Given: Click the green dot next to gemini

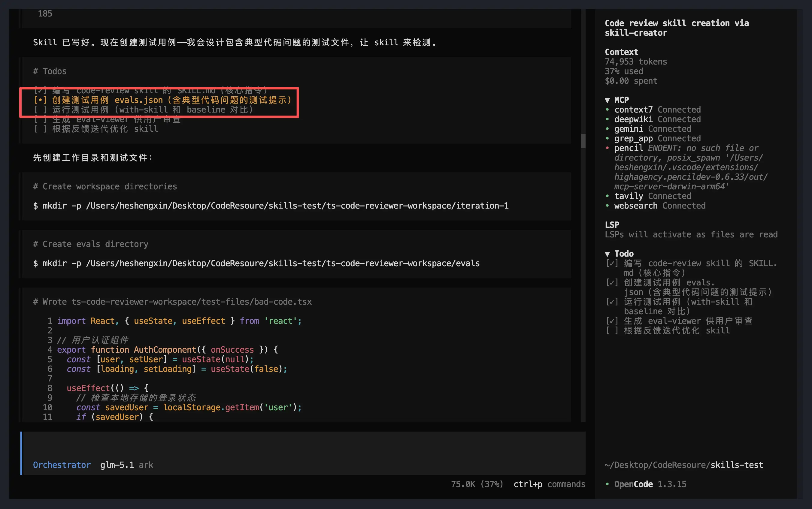Looking at the screenshot, I should (607, 129).
